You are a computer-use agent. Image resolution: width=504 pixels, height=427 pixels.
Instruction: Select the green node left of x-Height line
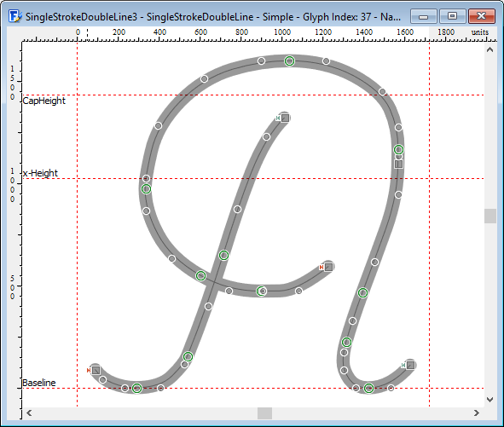(x=146, y=189)
